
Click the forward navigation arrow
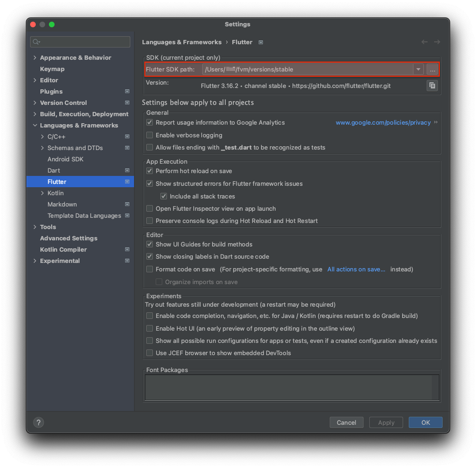[436, 42]
